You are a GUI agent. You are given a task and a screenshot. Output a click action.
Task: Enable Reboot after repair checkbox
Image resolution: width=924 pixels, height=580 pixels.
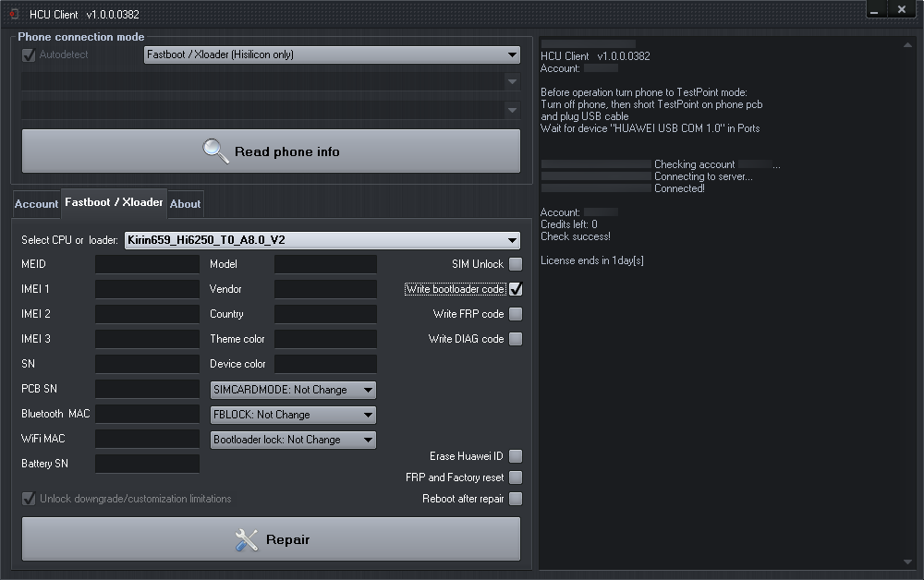[516, 499]
